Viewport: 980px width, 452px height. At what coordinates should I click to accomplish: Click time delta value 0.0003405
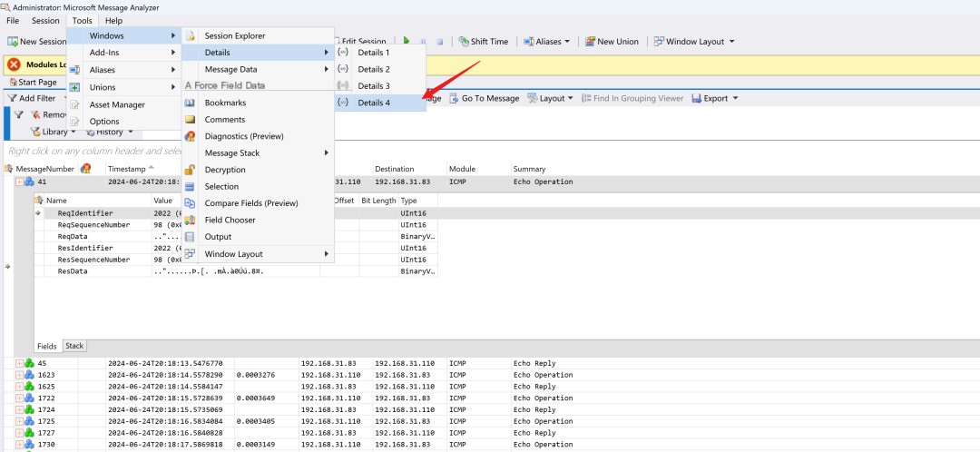click(x=256, y=421)
